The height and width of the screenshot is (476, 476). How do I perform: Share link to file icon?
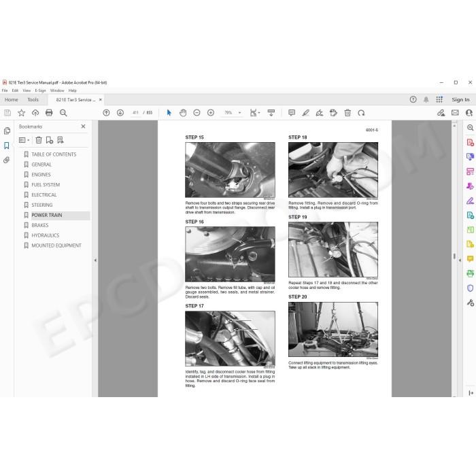click(x=441, y=113)
